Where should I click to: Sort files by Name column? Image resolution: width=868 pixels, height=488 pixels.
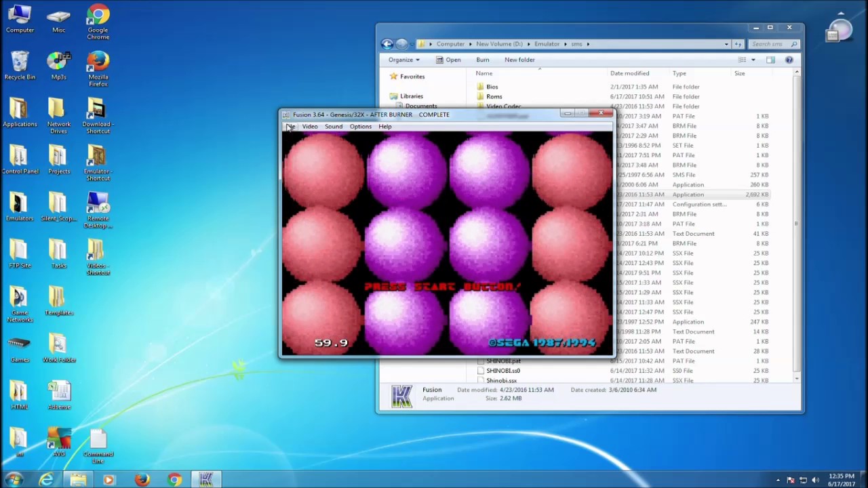pyautogui.click(x=484, y=73)
